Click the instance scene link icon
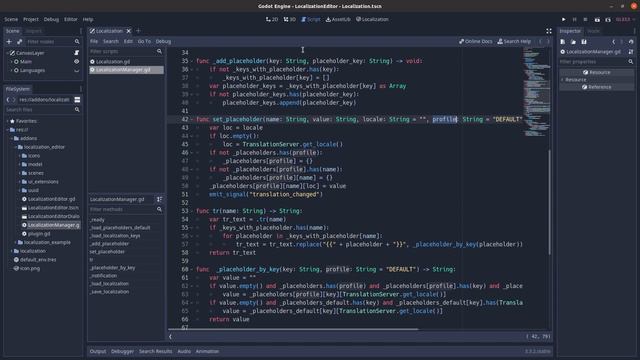Screen dimensions: 640x360 point(20,42)
